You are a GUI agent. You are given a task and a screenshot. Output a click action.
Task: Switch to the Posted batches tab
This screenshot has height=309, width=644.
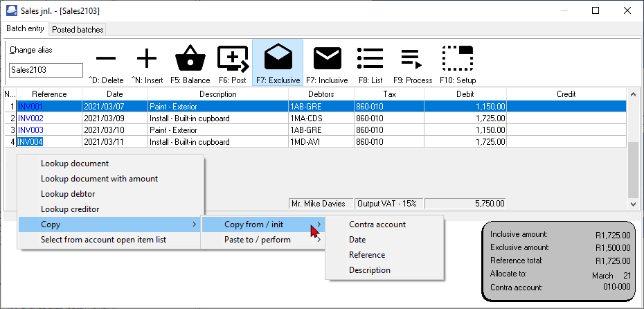pyautogui.click(x=78, y=30)
